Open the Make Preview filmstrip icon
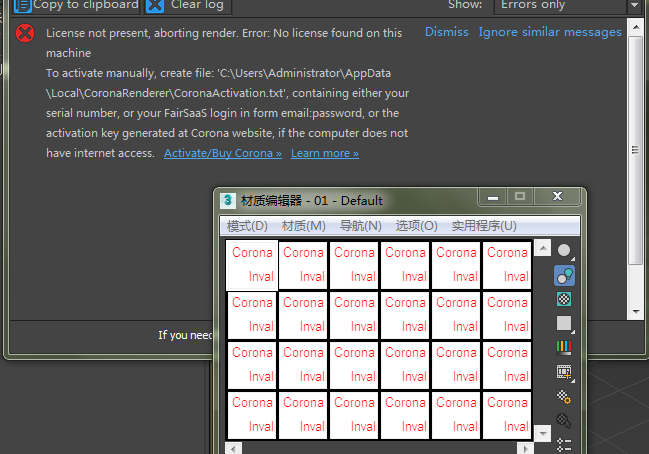The image size is (649, 454). 565,372
